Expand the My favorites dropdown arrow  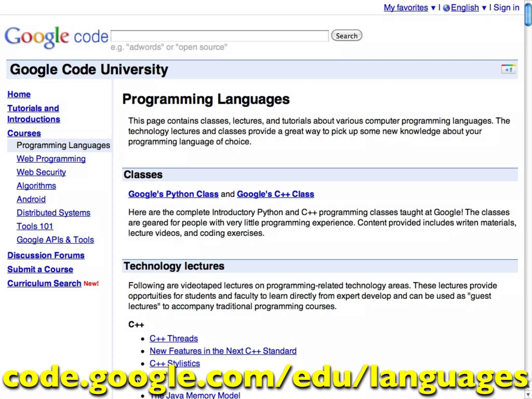(433, 8)
